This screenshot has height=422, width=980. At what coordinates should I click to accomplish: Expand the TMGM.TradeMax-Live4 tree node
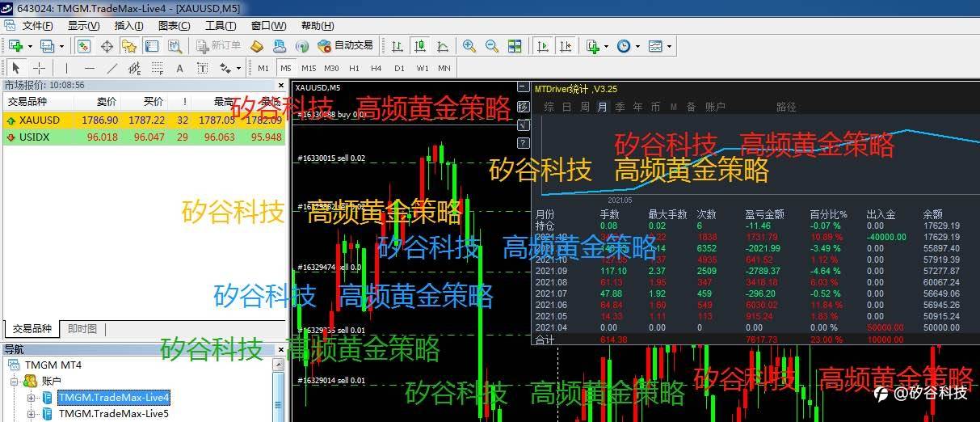[32, 398]
